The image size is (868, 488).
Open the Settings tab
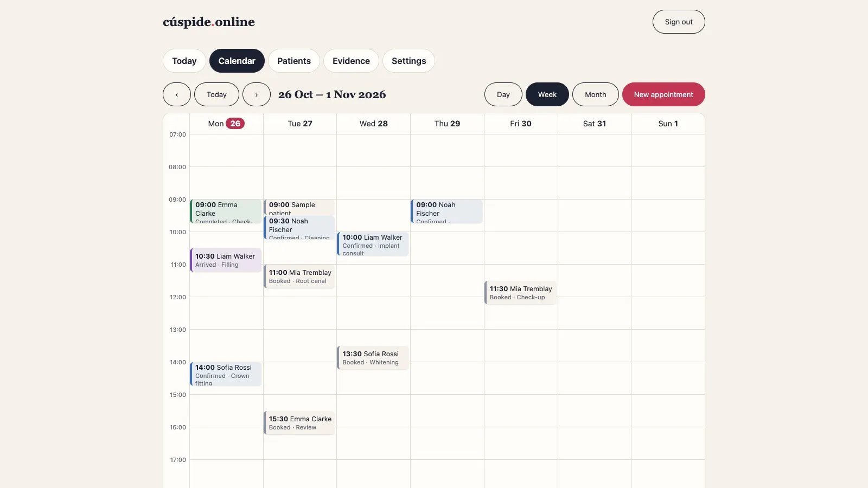(409, 61)
